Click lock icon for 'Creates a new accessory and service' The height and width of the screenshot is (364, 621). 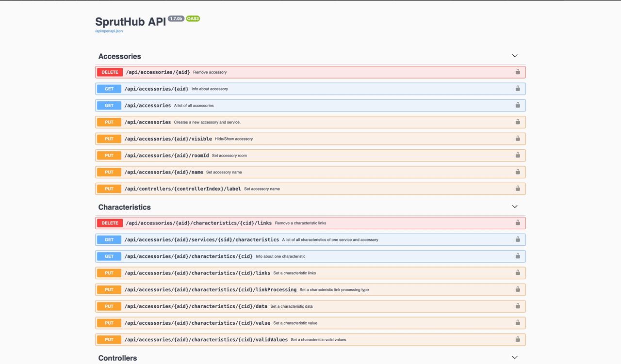tap(518, 122)
